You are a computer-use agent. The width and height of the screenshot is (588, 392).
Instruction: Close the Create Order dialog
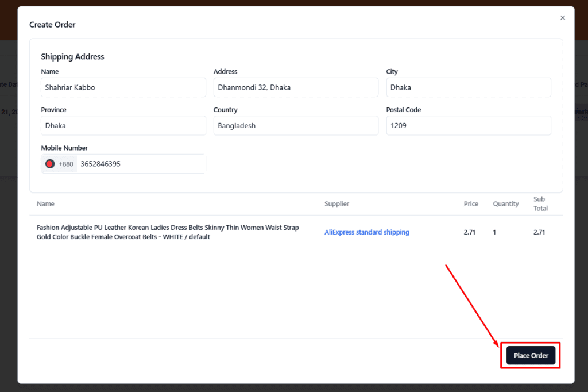[562, 18]
